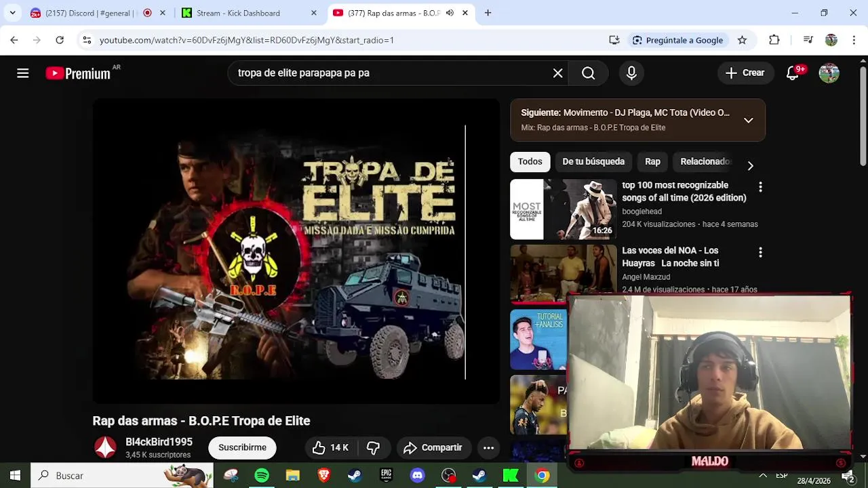The image size is (868, 488).
Task: Open File Explorer from the taskbar
Action: [x=293, y=475]
